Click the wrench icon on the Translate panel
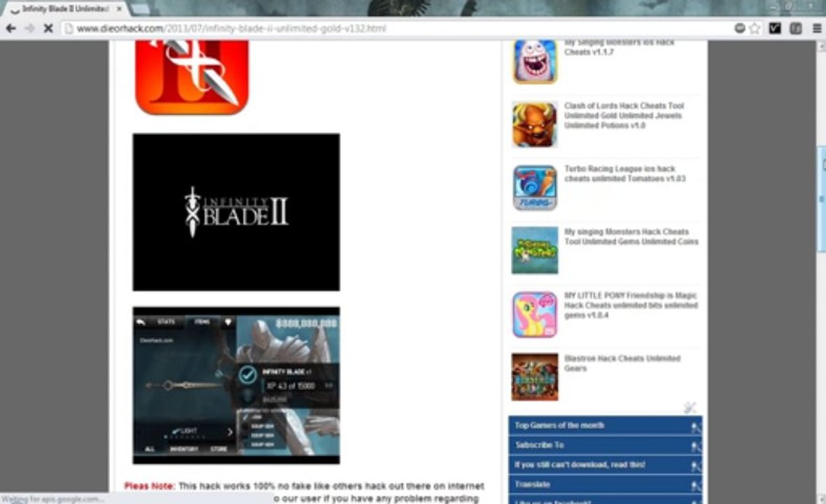Image resolution: width=826 pixels, height=504 pixels. 696,486
